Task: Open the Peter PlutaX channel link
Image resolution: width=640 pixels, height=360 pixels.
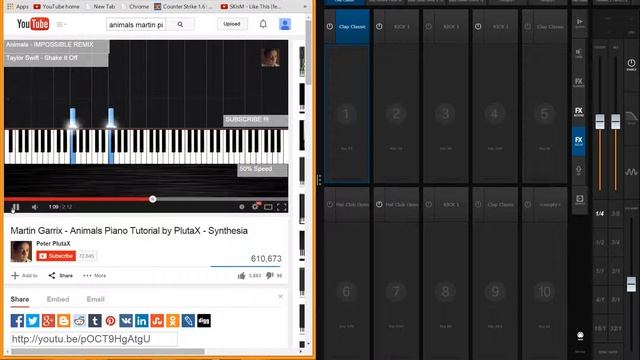Action: tap(53, 244)
